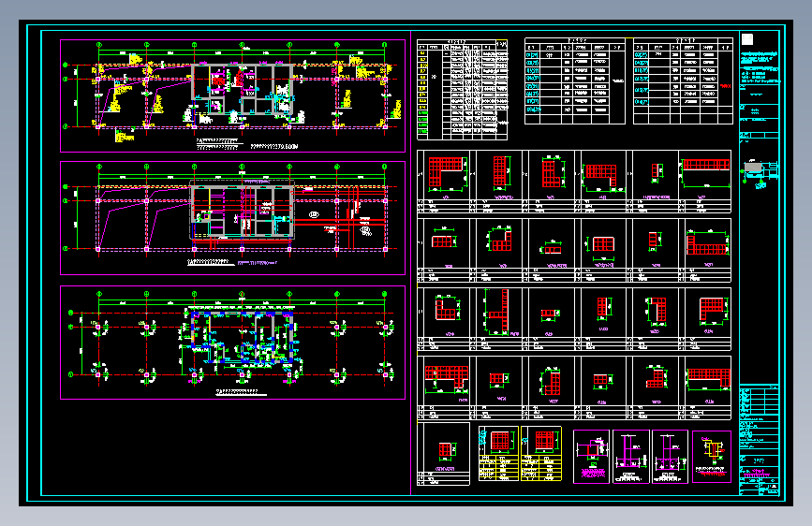This screenshot has width=812, height=526.
Task: Select the middle plan view with red piping lines
Action: (x=232, y=218)
